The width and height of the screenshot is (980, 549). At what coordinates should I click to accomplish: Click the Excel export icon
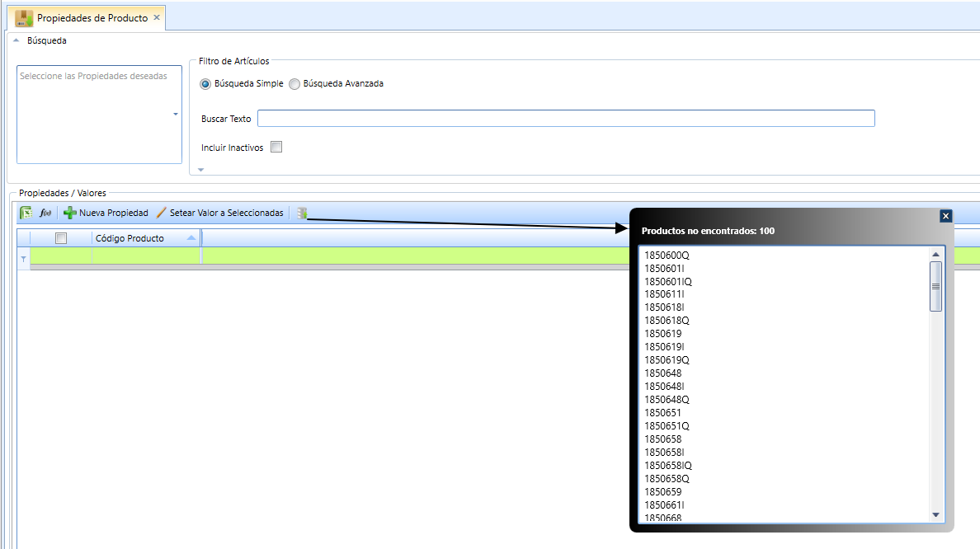pos(26,213)
